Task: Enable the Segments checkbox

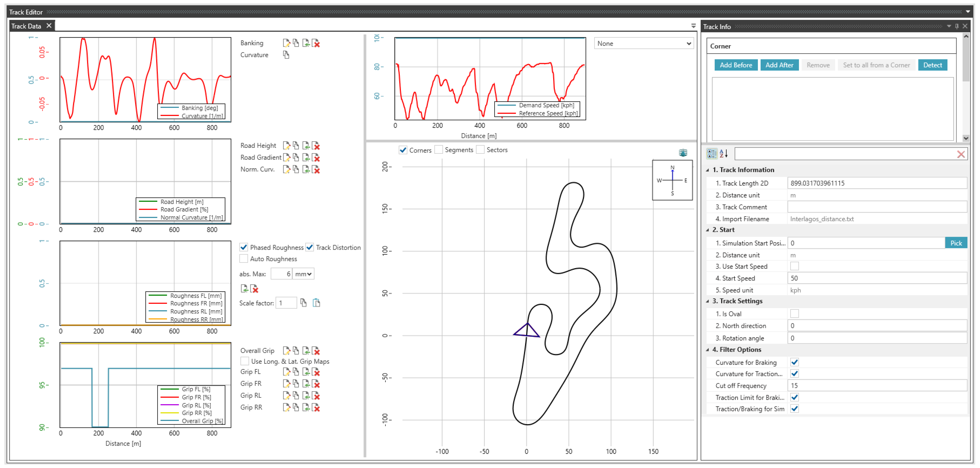Action: (x=439, y=150)
